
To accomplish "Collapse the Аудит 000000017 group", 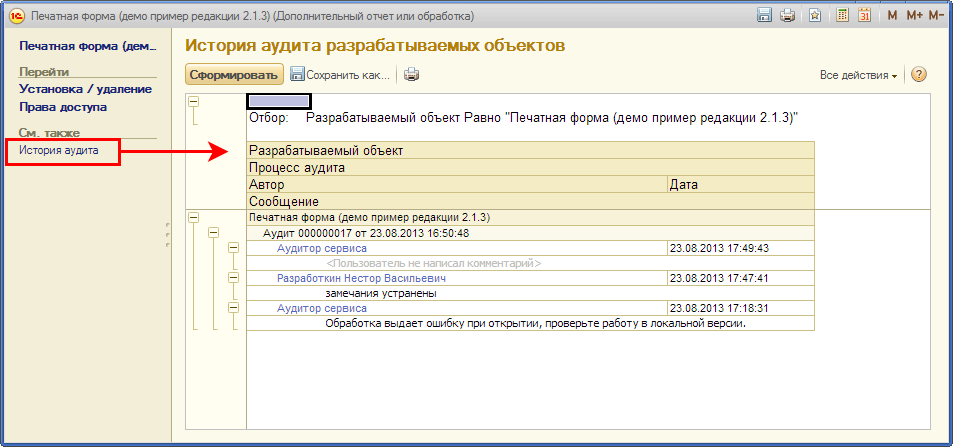I will point(213,233).
